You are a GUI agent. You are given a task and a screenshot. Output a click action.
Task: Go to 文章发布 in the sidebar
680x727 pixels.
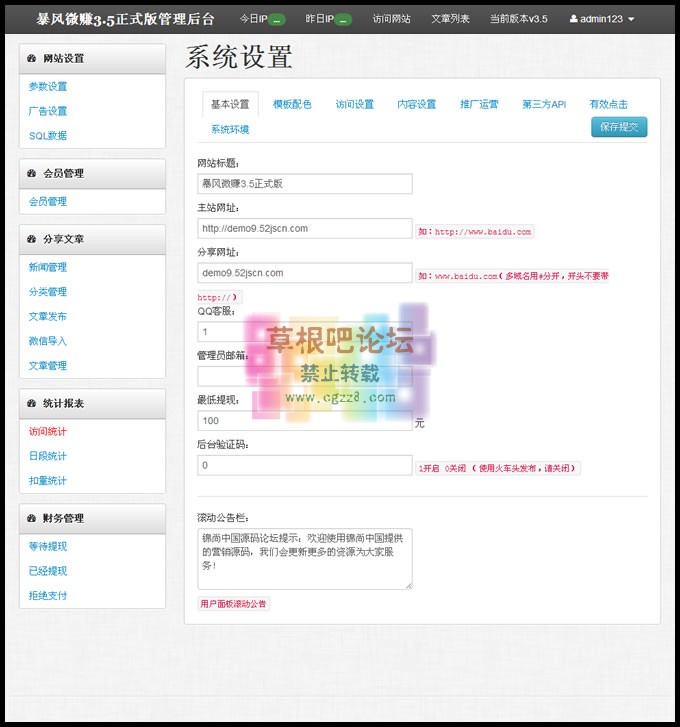pyautogui.click(x=48, y=317)
